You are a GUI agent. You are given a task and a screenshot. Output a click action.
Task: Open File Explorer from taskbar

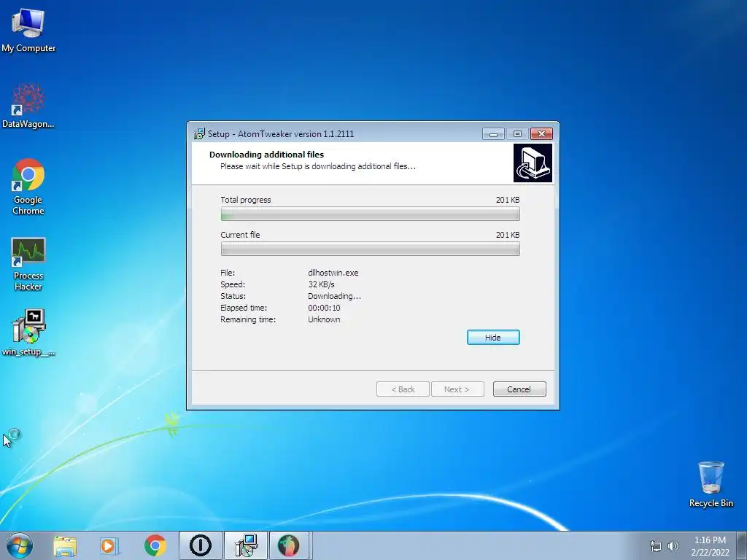(65, 546)
